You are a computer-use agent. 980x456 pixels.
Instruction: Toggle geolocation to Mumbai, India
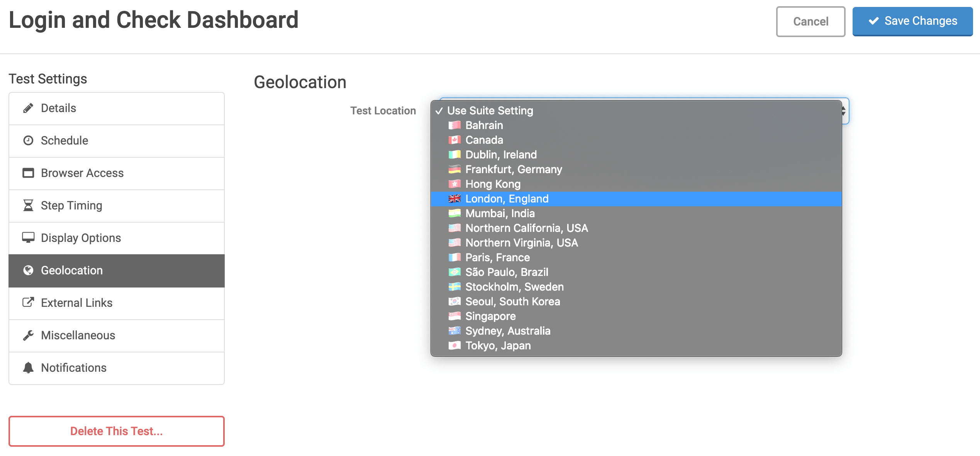(x=499, y=213)
